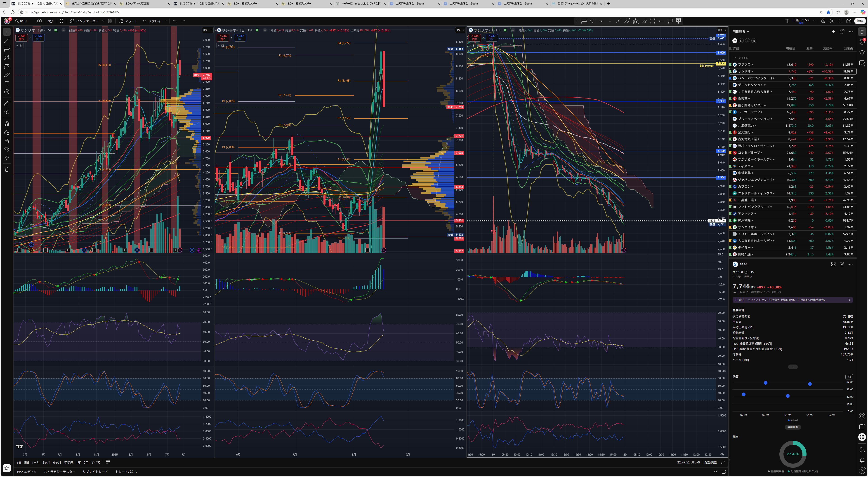
Task: Select the crosshair cursor tool
Action: pos(7,32)
